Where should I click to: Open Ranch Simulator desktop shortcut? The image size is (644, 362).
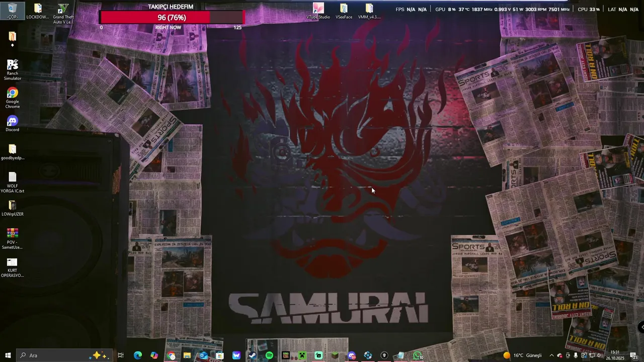click(x=13, y=70)
